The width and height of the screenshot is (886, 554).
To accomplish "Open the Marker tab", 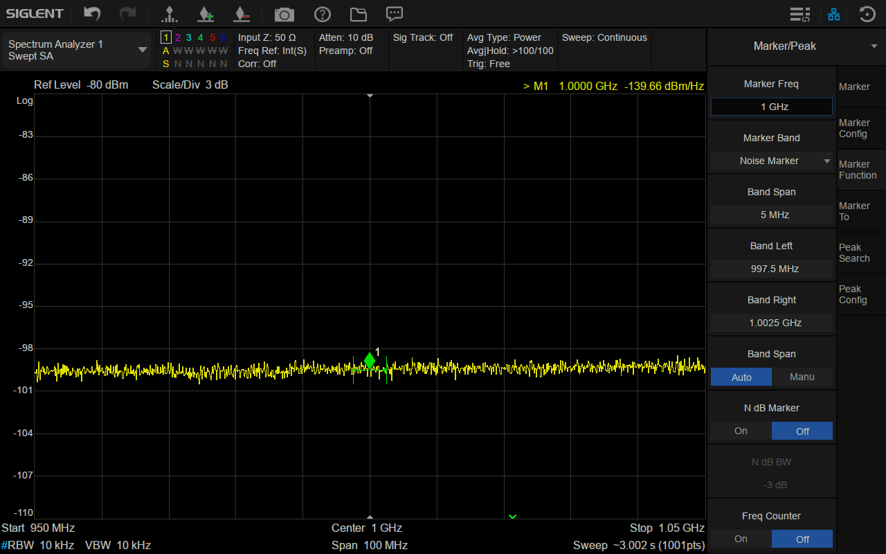I will [x=861, y=86].
